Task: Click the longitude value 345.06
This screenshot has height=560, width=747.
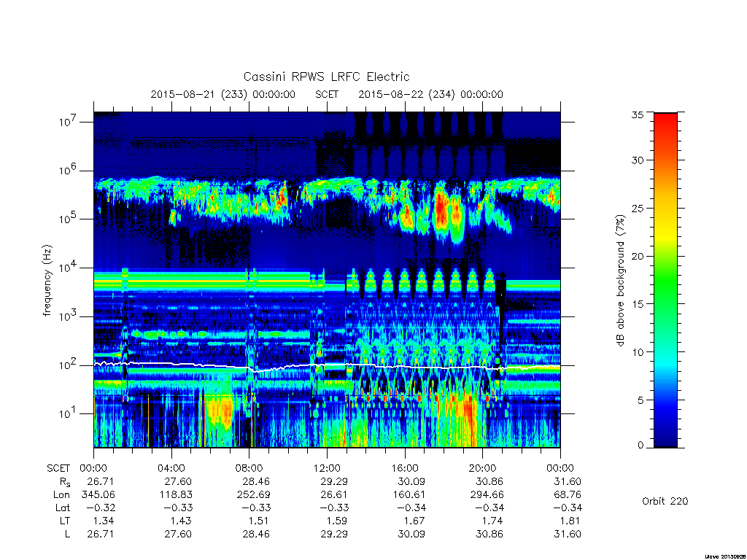Action: pos(98,495)
